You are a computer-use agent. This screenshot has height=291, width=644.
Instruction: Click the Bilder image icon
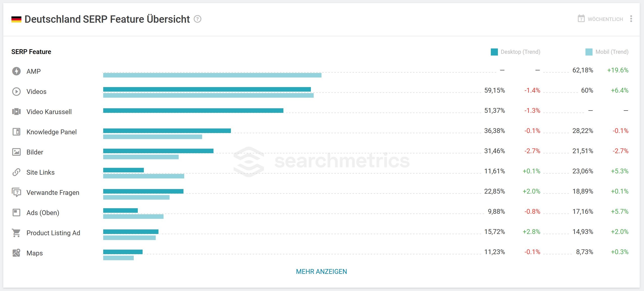(x=16, y=152)
